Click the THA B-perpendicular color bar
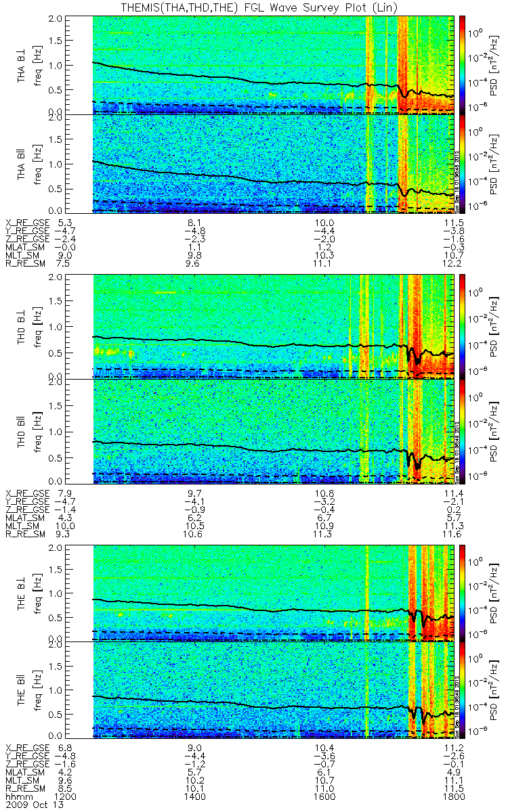The width and height of the screenshot is (508, 812). [463, 64]
